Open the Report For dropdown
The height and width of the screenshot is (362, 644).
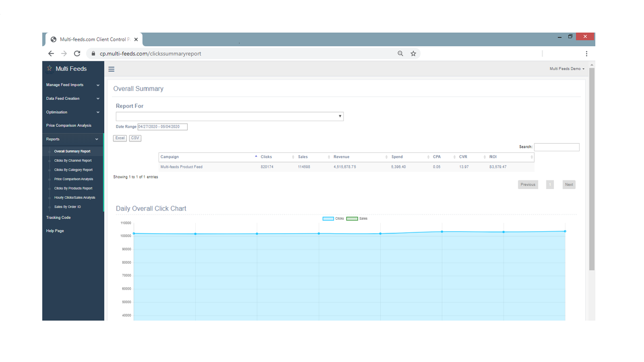[x=341, y=116]
